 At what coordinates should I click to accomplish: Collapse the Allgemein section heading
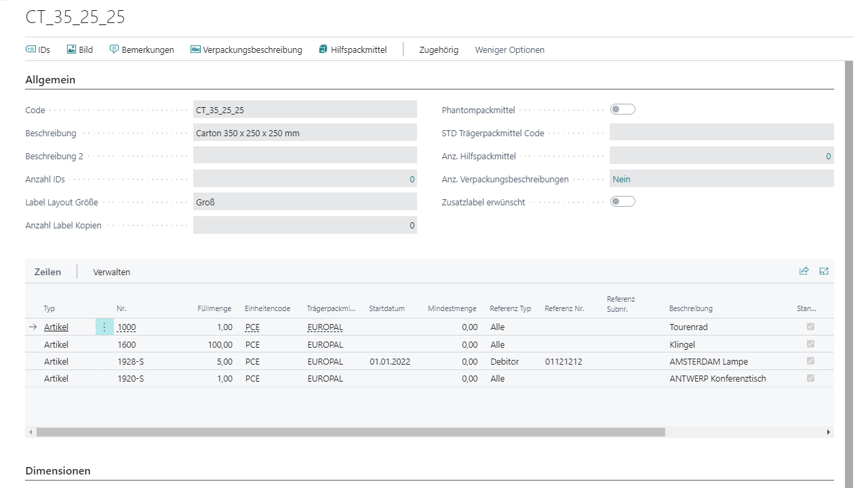(50, 80)
